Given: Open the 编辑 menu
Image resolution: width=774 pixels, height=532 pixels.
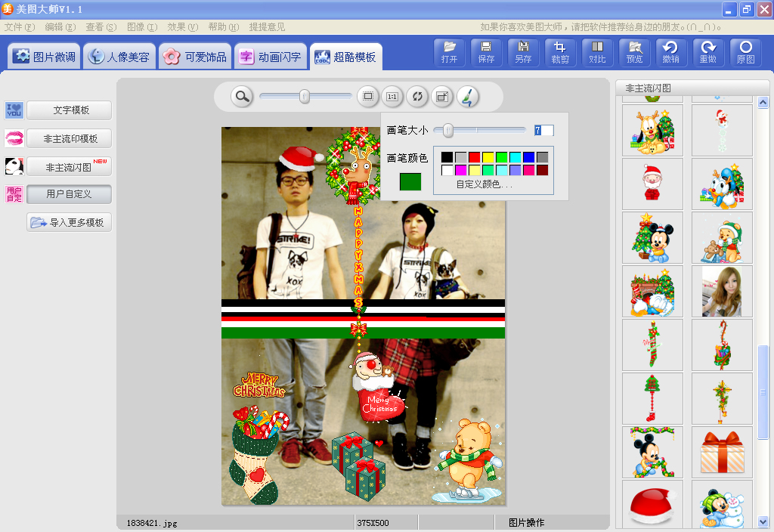Looking at the screenshot, I should point(60,27).
